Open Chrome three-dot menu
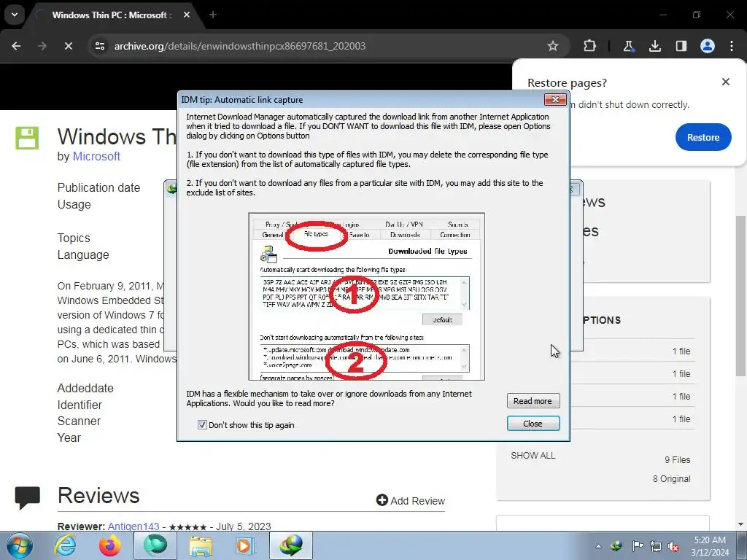The image size is (747, 560). 732,46
